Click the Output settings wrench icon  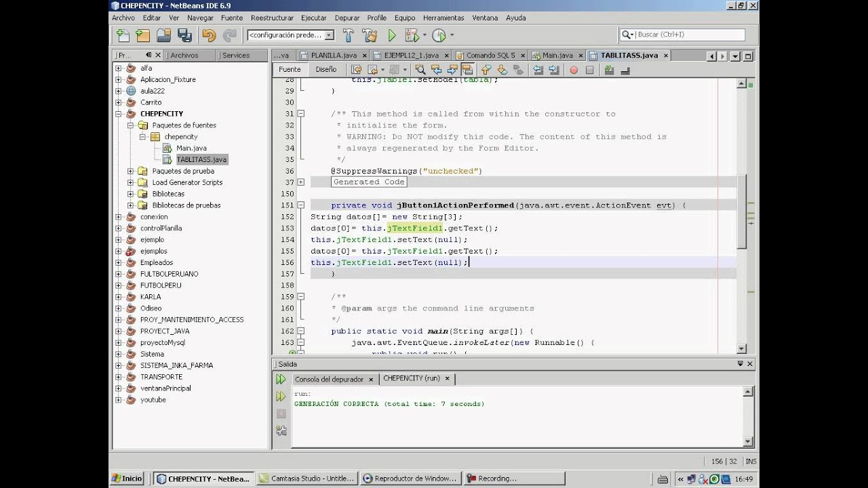point(281,430)
